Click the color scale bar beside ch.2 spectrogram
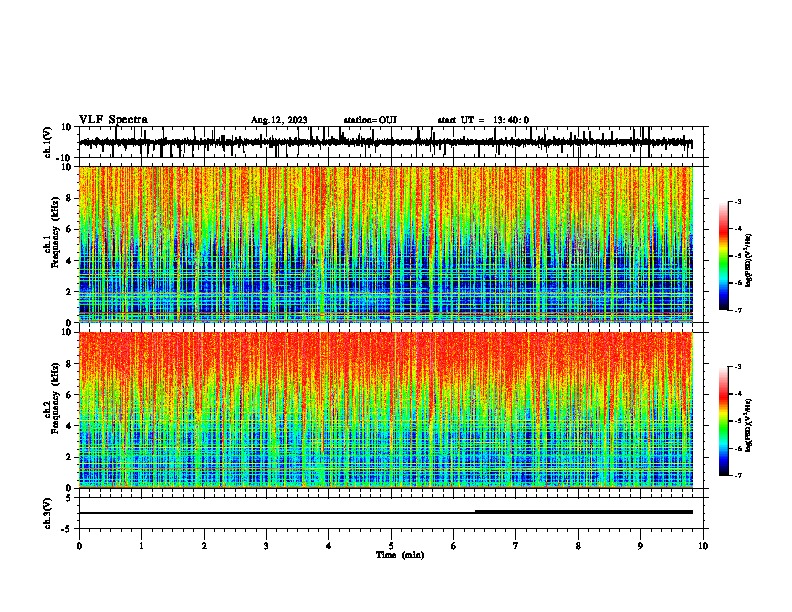The height and width of the screenshot is (612, 792). (x=724, y=421)
